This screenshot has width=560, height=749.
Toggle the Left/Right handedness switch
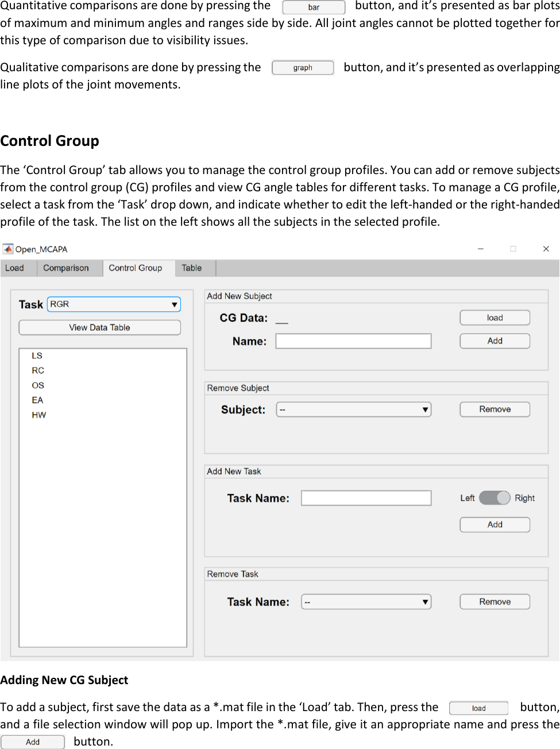click(495, 498)
